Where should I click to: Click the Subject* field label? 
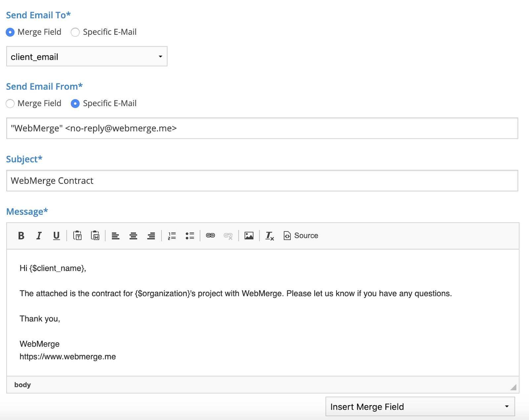coord(24,159)
